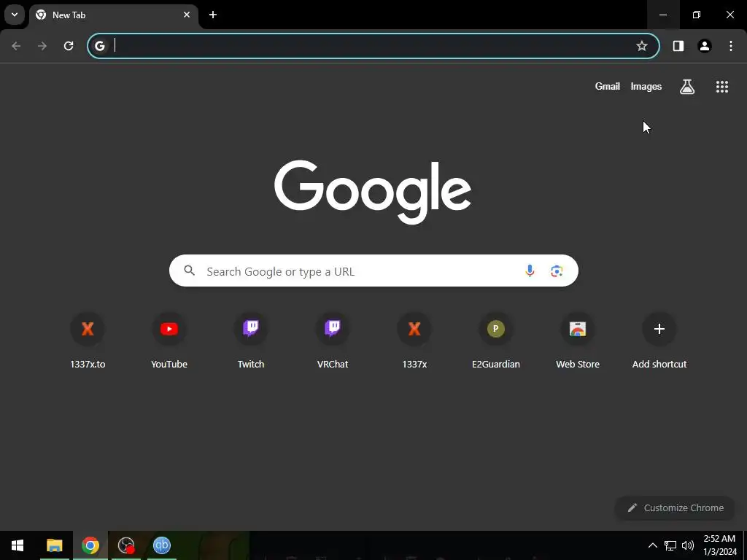Open network status tray icon
The height and width of the screenshot is (560, 747).
coord(670,545)
